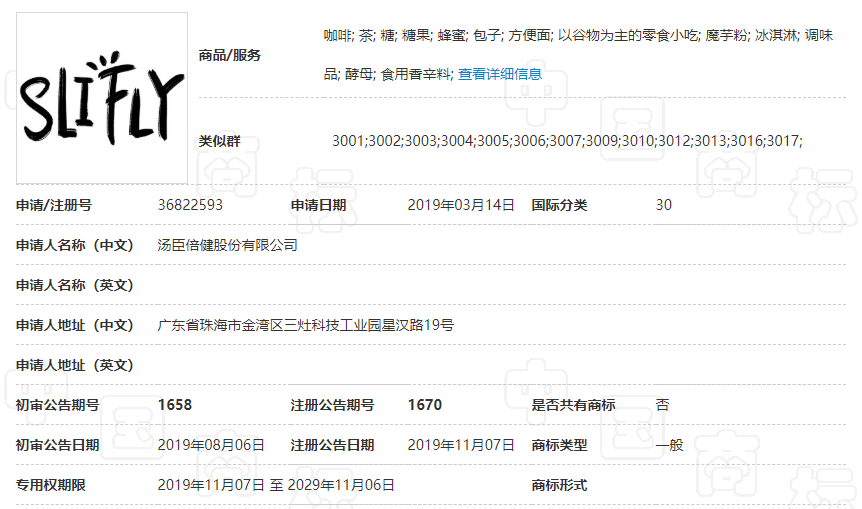Viewport: 862px width, 509px height.
Task: Select goods list line starting 咖啡; 茶; 糖
Action: pos(578,36)
